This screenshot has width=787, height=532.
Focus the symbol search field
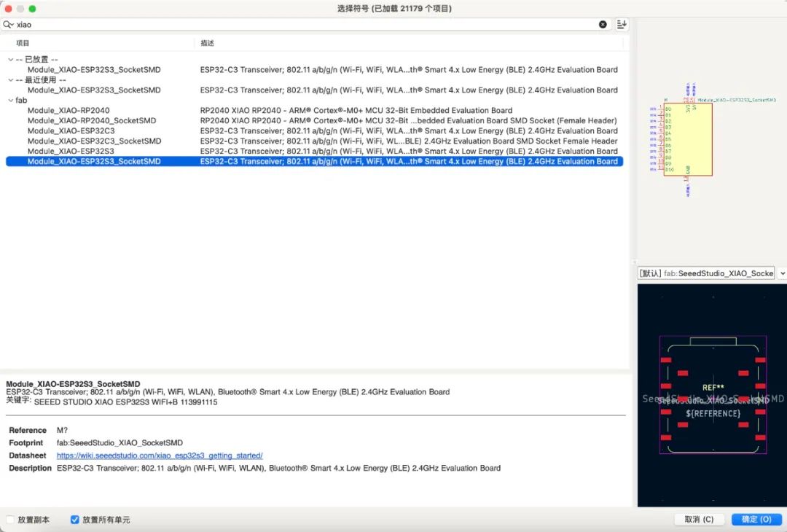[x=306, y=24]
